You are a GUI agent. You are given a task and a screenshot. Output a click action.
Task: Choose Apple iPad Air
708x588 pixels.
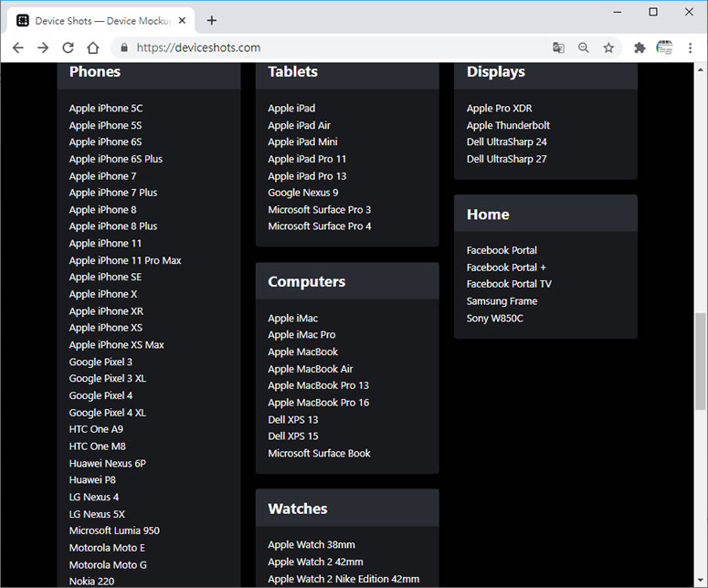coord(299,125)
